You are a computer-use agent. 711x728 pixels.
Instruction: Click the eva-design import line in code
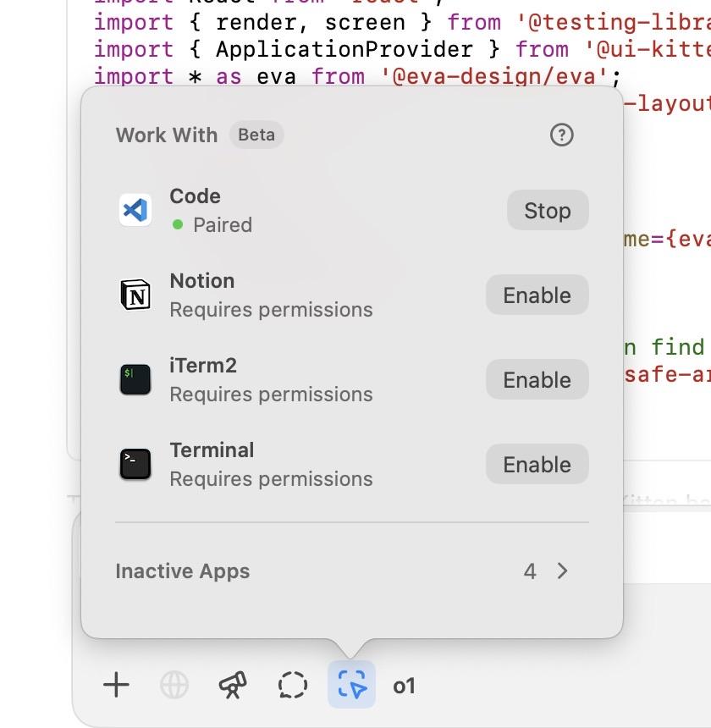357,76
